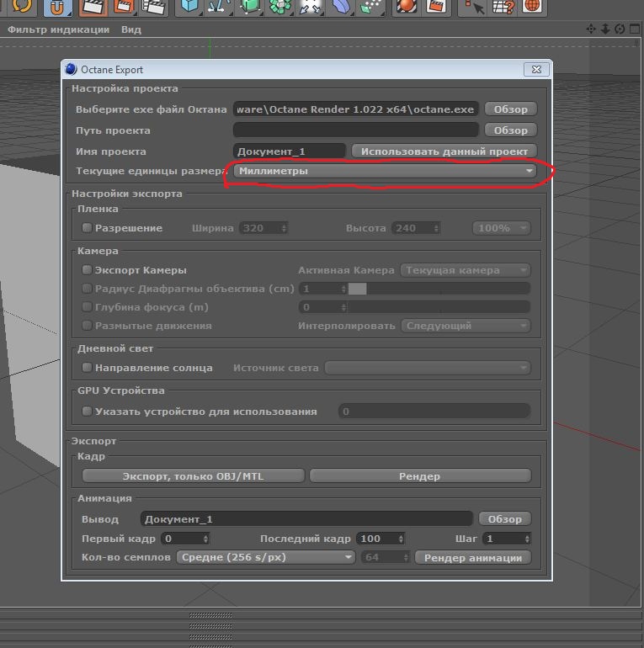Click the Octane exe file path field
This screenshot has height=648, width=644.
pos(355,109)
